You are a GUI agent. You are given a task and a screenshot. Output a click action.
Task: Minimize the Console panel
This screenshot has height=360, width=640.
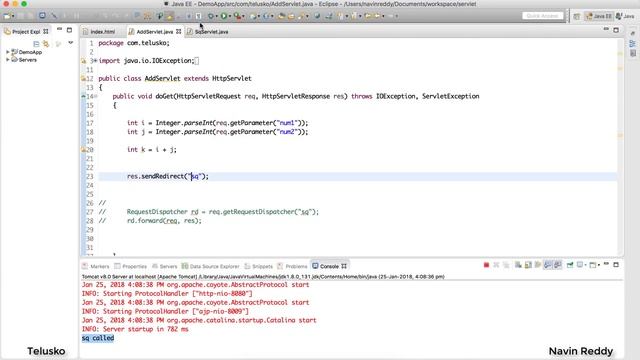click(607, 264)
